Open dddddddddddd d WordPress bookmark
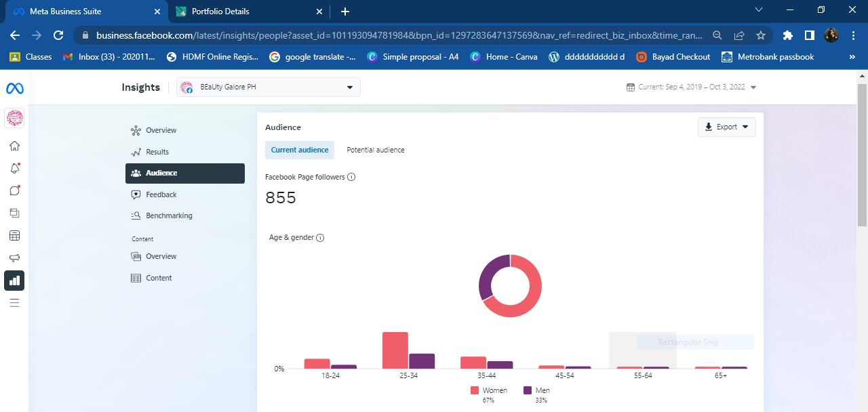This screenshot has width=868, height=412. coord(587,57)
